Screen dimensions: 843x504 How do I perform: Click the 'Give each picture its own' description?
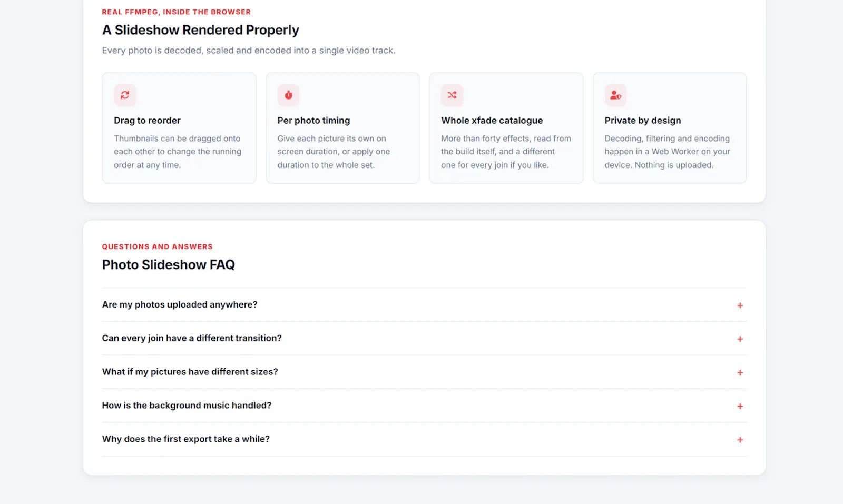(334, 152)
